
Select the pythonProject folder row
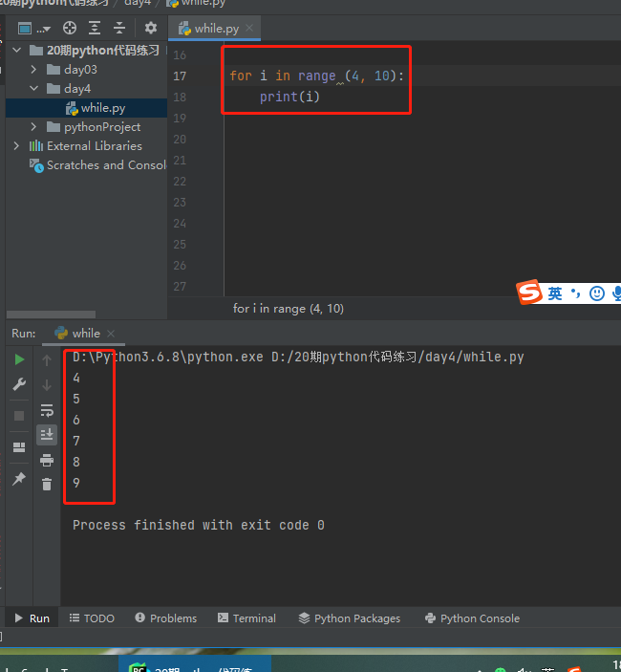[87, 127]
